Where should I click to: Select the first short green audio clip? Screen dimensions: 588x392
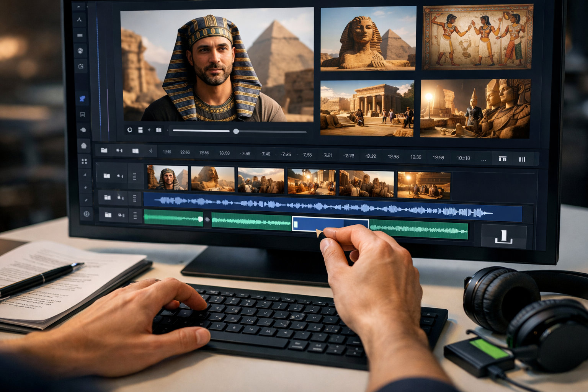click(x=173, y=218)
